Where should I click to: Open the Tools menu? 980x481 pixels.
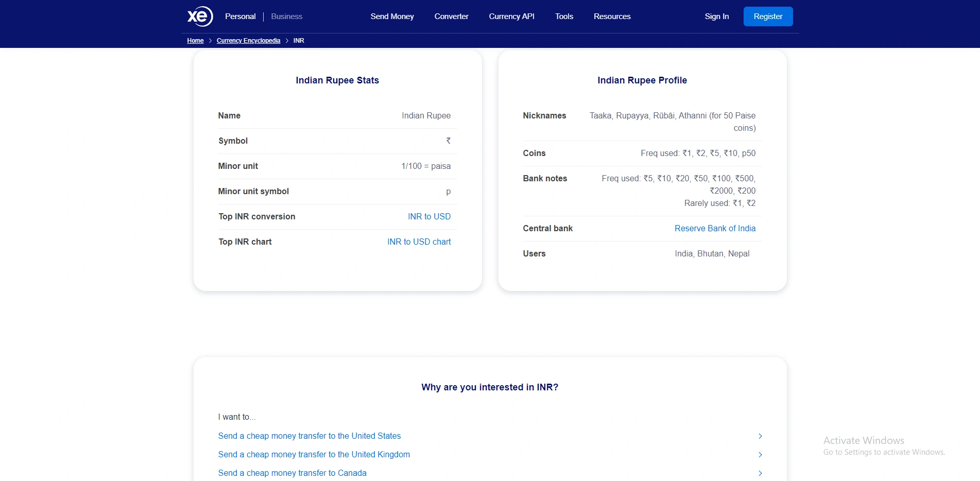click(564, 16)
